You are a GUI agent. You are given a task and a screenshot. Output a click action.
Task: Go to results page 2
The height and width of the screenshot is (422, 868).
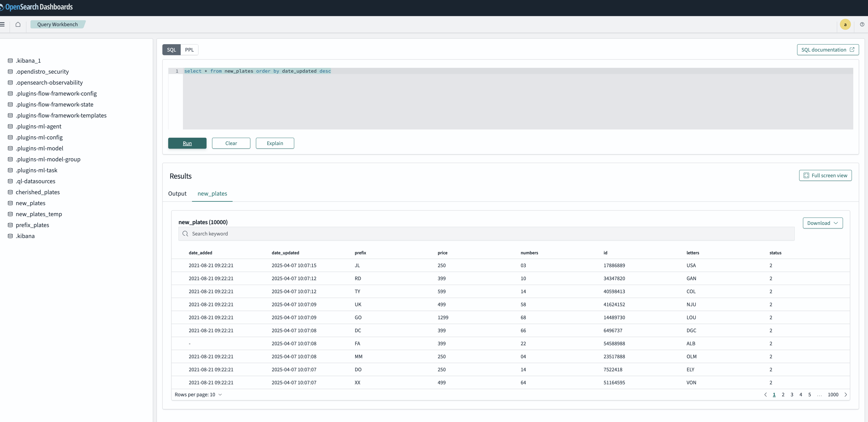[783, 395]
